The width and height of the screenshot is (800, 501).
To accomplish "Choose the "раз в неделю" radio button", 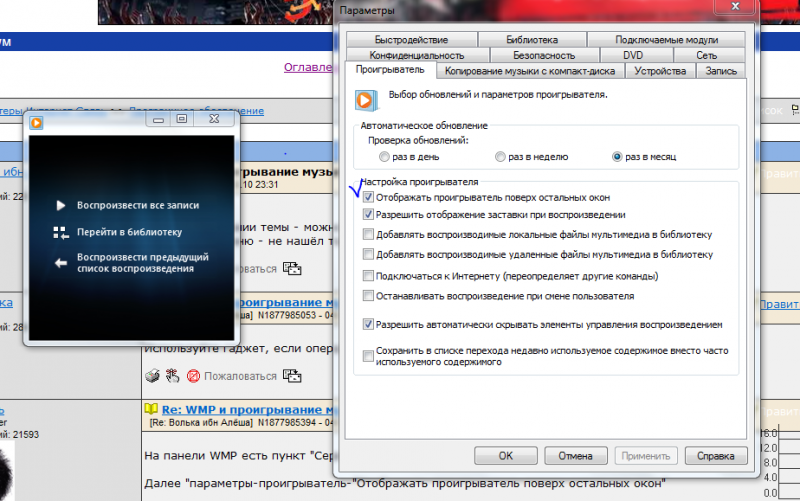I will (500, 157).
